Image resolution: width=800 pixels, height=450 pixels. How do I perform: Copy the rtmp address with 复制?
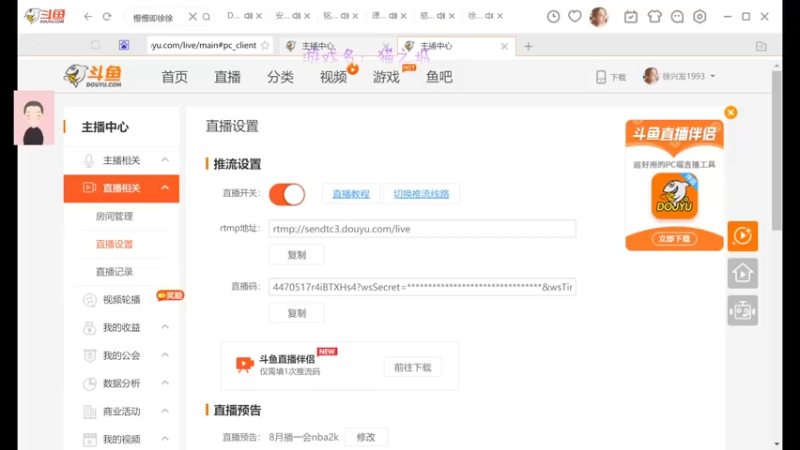click(296, 255)
